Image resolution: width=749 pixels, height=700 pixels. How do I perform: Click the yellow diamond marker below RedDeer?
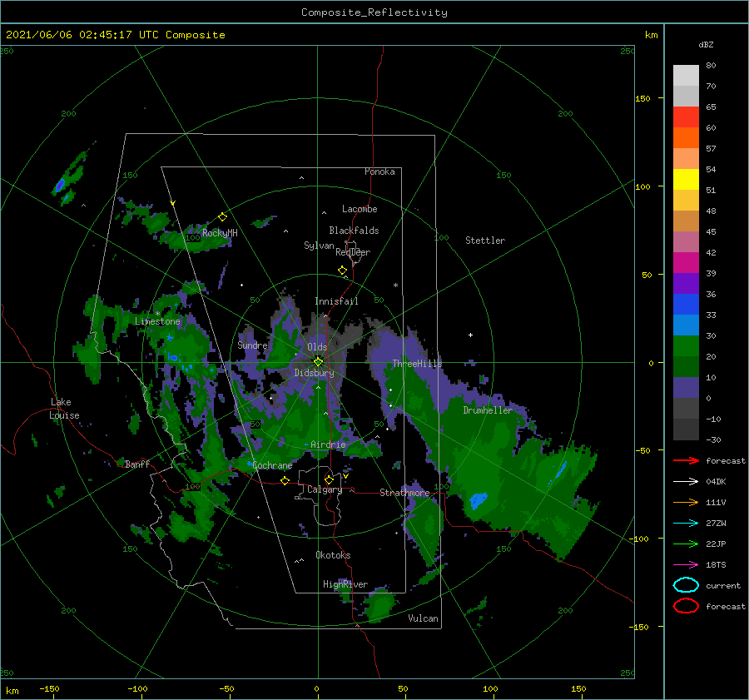click(x=343, y=271)
